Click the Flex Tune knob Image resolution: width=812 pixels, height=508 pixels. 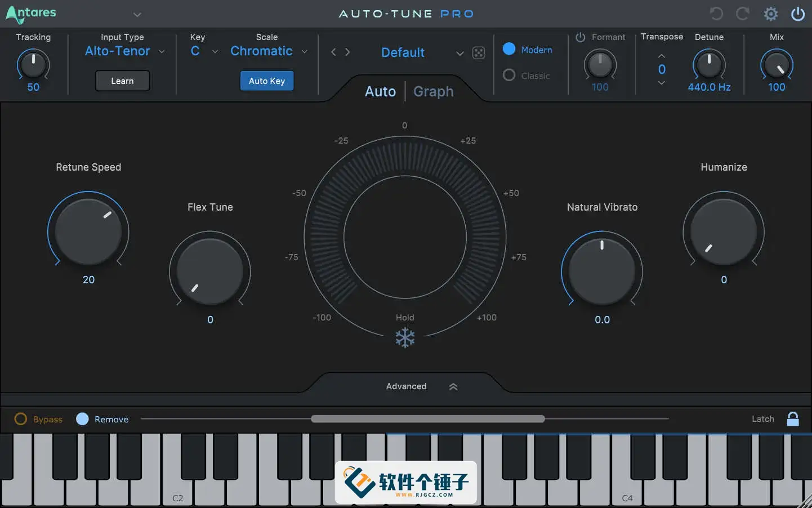[x=210, y=271]
